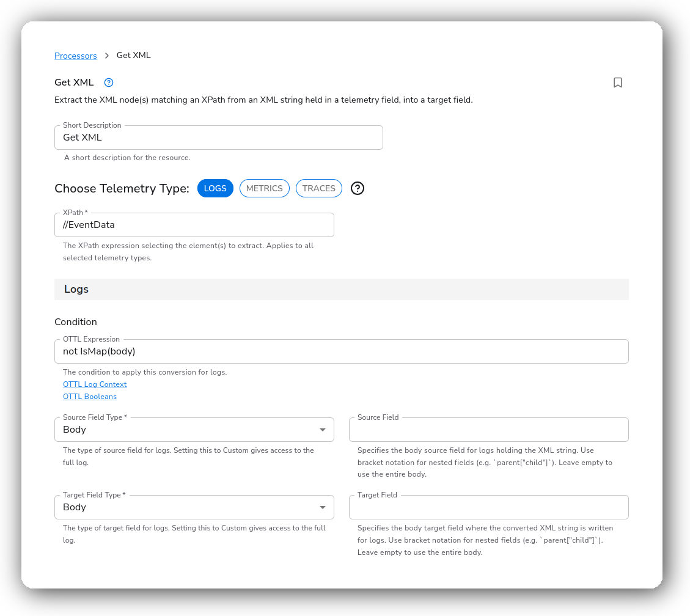Image resolution: width=690 pixels, height=616 pixels.
Task: Click breadcrumb chevron separator
Action: 107,56
